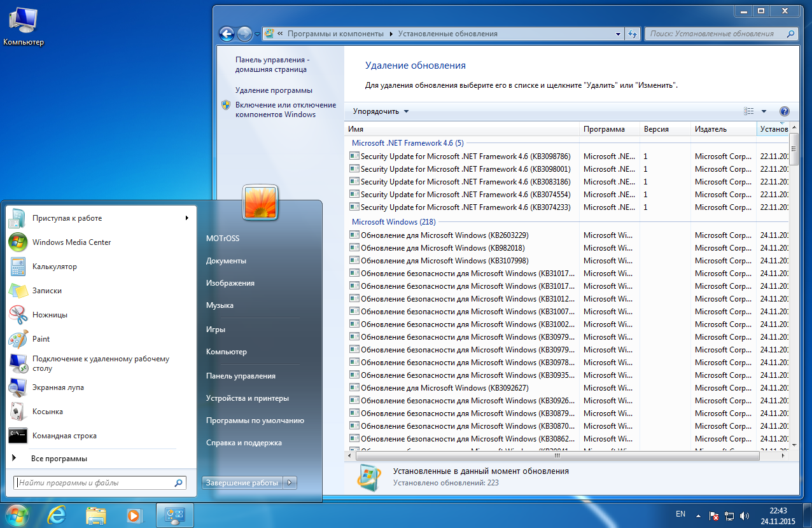This screenshot has width=812, height=528.
Task: Select update KB982018 row
Action: pyautogui.click(x=570, y=248)
